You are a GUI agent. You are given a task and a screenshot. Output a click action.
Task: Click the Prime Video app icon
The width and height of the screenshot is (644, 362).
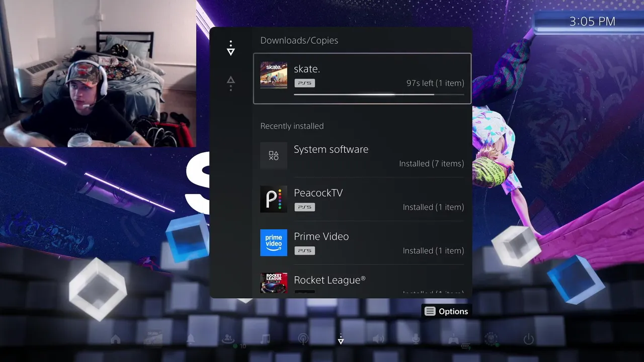(274, 243)
